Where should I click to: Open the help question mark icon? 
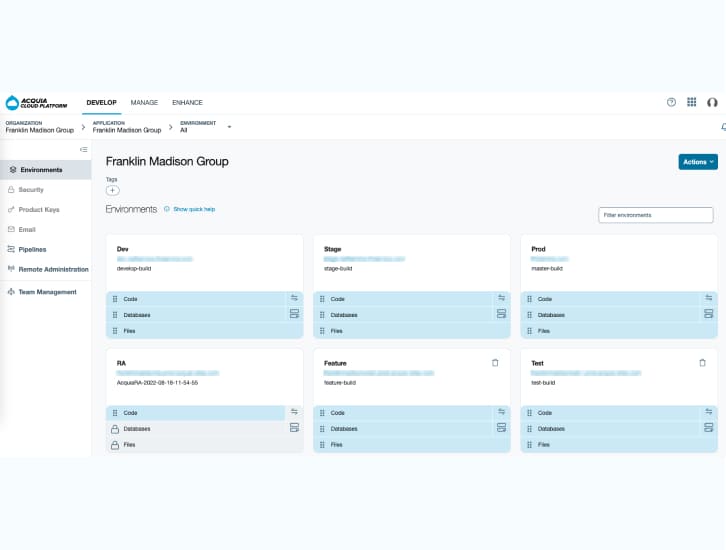tap(671, 102)
